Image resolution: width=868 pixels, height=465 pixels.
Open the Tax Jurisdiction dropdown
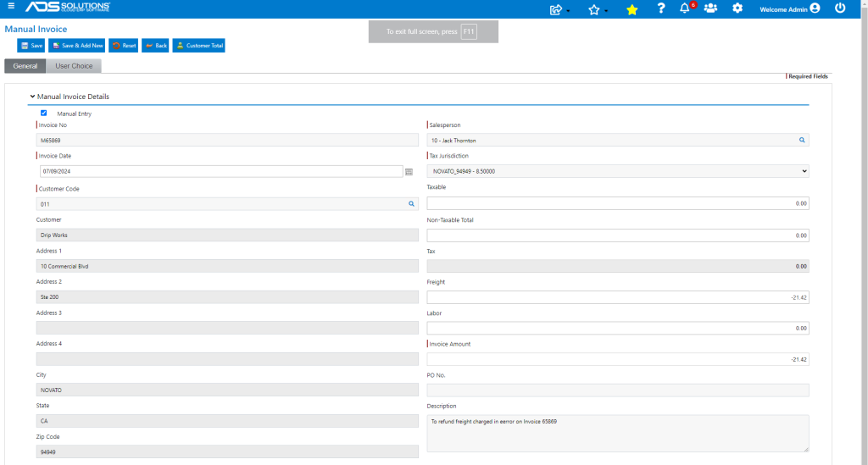point(618,171)
